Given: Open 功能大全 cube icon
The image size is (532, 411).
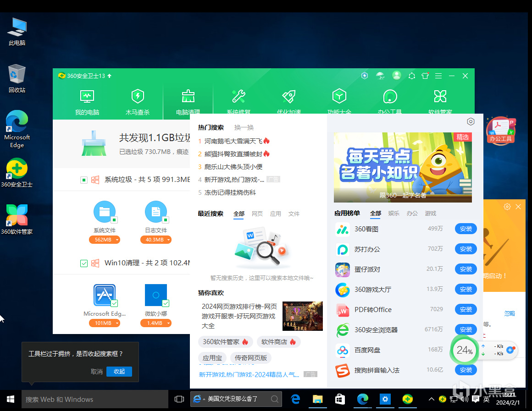Looking at the screenshot, I should point(339,102).
